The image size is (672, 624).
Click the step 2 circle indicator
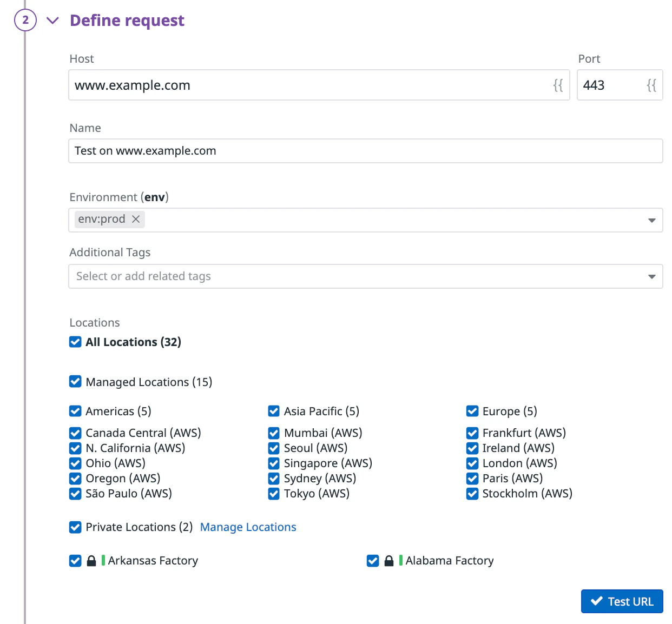click(x=25, y=21)
